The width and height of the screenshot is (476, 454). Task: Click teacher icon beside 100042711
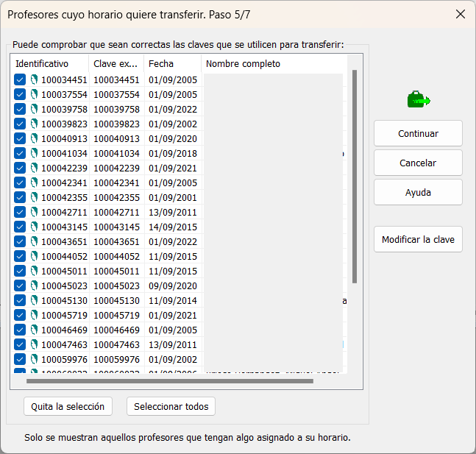[x=34, y=212]
